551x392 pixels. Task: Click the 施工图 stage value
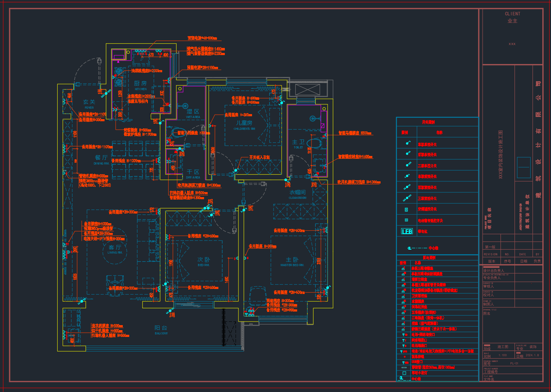503,347
